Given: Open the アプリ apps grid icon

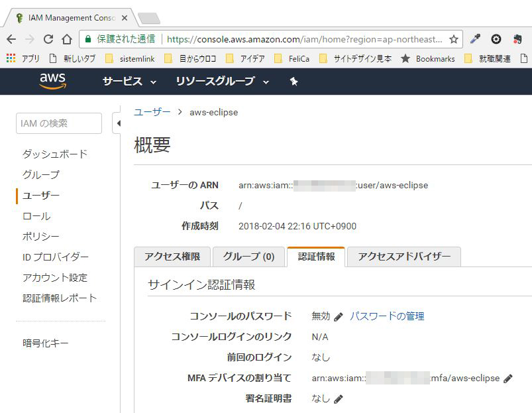Looking at the screenshot, I should click(11, 58).
